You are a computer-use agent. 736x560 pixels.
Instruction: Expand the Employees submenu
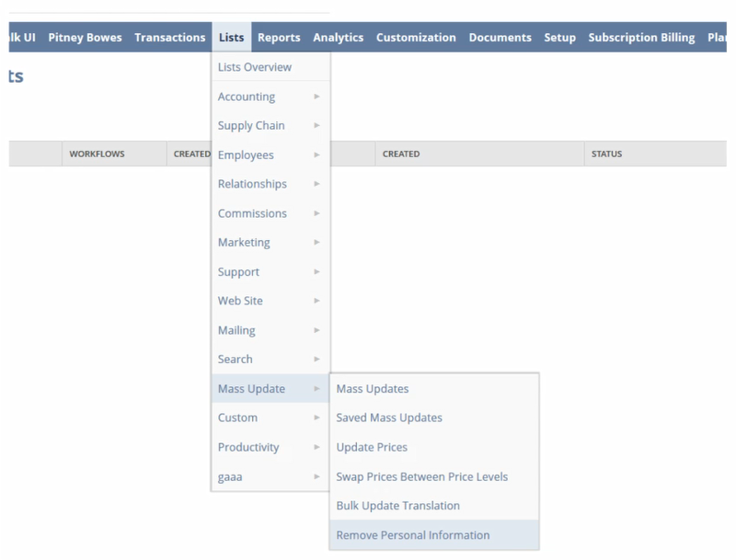click(x=270, y=154)
